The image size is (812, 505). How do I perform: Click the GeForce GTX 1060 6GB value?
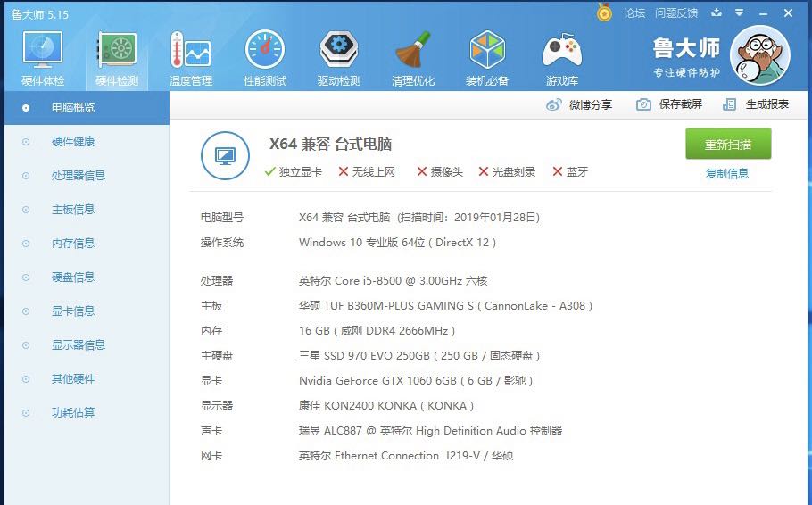click(x=416, y=381)
